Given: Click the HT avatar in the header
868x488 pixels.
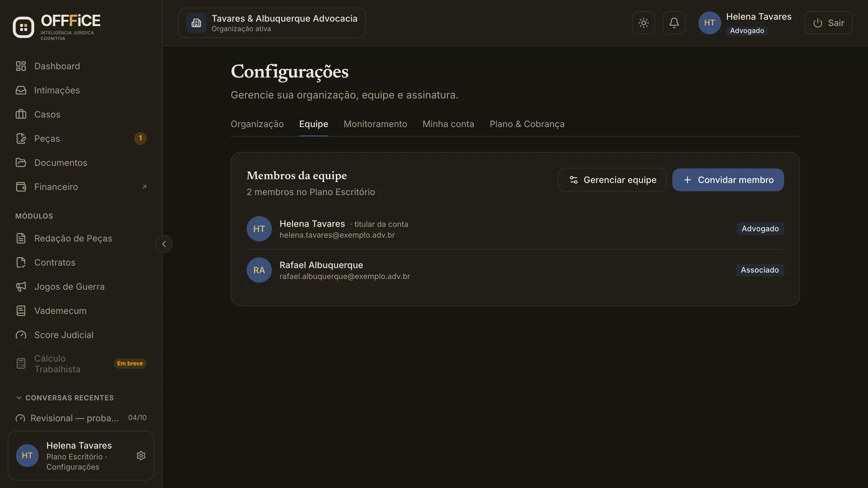Looking at the screenshot, I should point(710,23).
